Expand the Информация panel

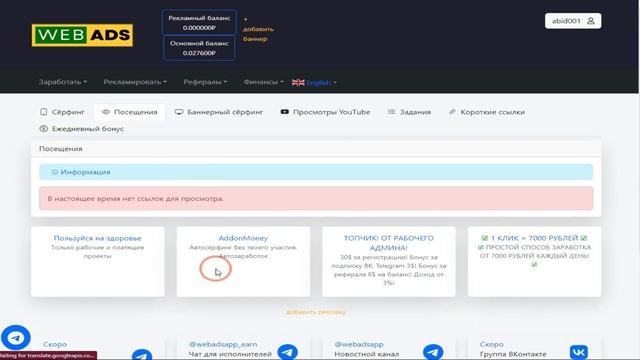click(x=316, y=172)
